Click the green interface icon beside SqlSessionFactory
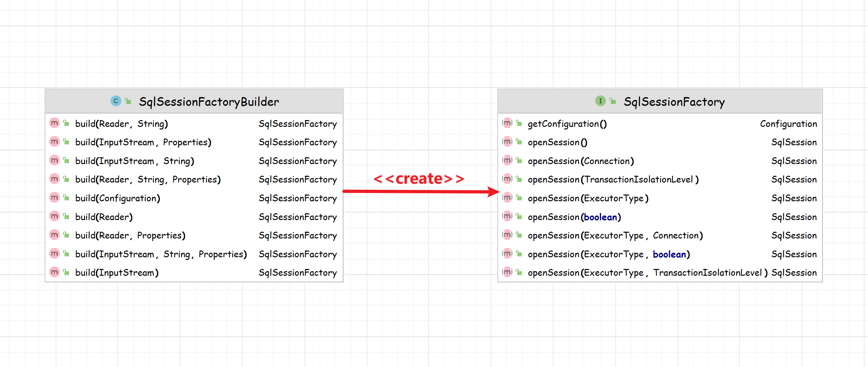This screenshot has width=868, height=367. [600, 101]
